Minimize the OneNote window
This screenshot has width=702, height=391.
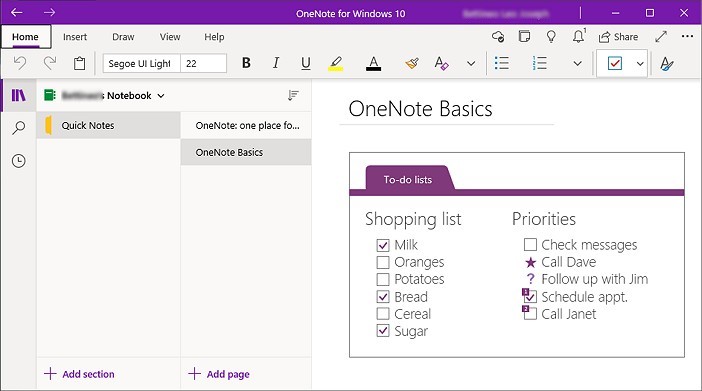point(616,13)
